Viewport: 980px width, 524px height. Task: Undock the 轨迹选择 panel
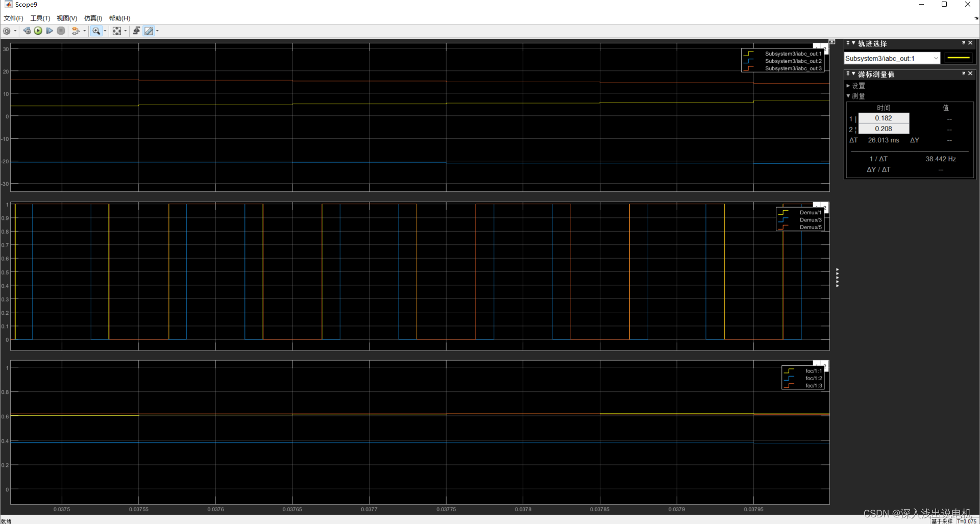click(x=963, y=43)
